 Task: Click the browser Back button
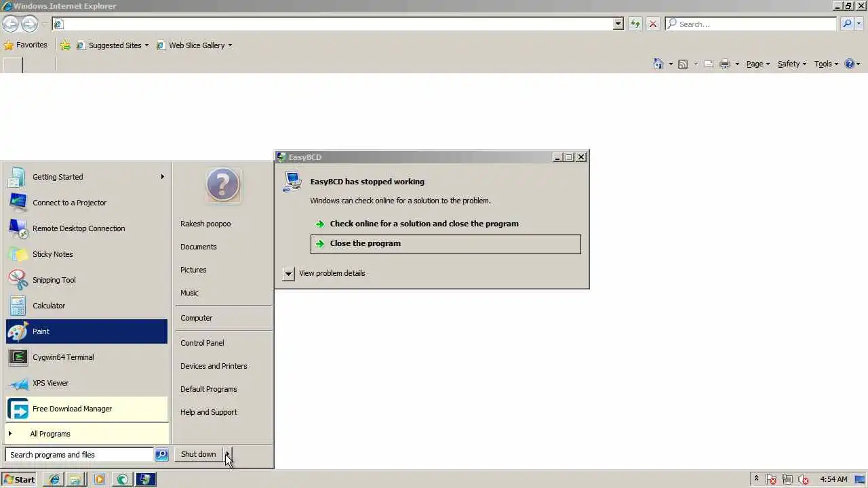(x=10, y=24)
